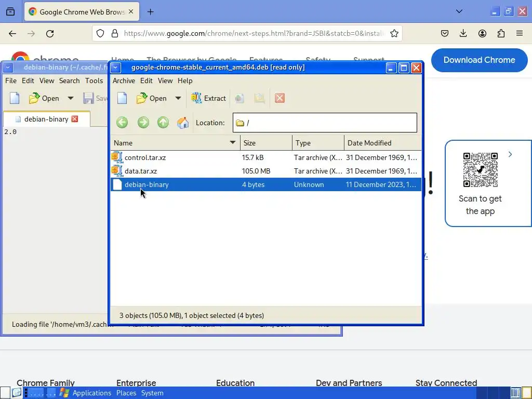Expand the Open recent dropdown arrow in archive manager
This screenshot has height=399, width=532.
tap(178, 98)
